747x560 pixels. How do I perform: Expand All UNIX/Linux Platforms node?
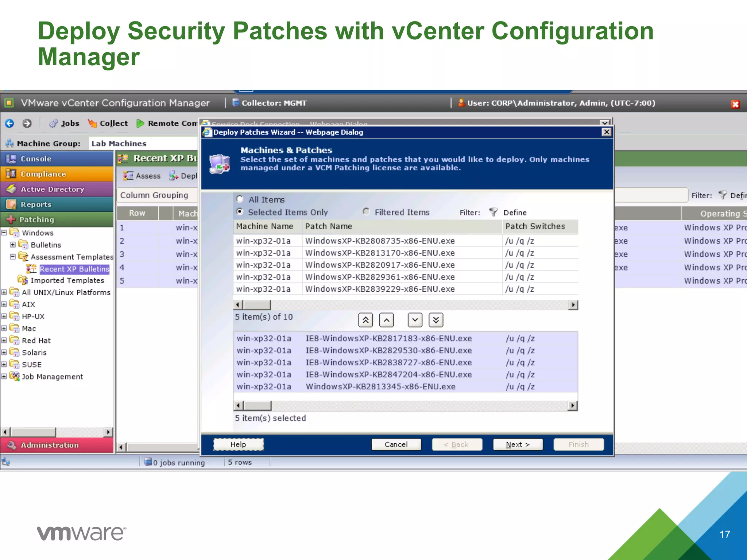click(x=4, y=292)
